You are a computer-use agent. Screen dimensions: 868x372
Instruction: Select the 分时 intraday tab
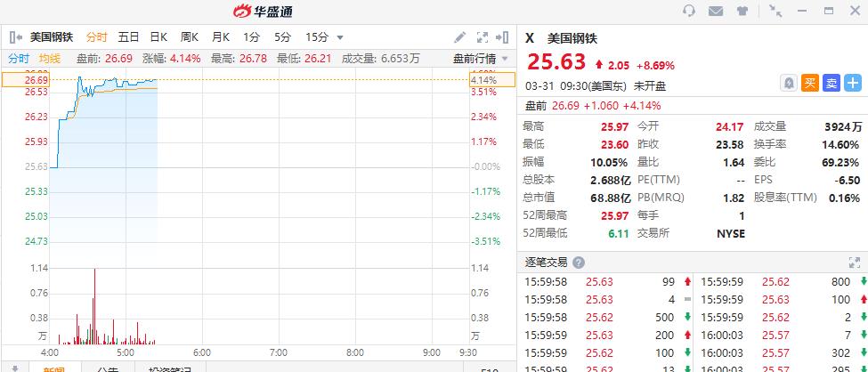96,37
